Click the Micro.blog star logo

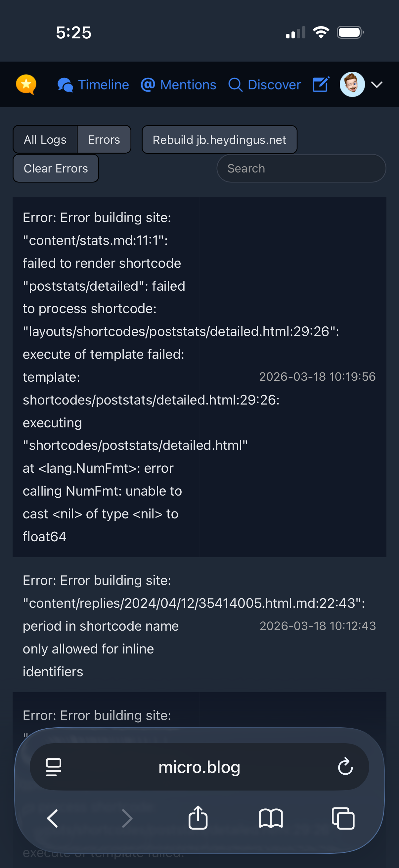tap(26, 84)
